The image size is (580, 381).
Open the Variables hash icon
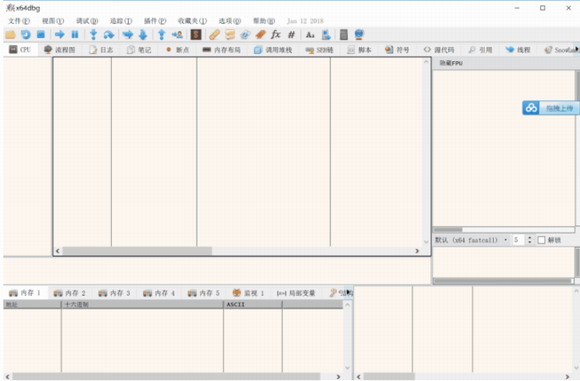[x=291, y=35]
